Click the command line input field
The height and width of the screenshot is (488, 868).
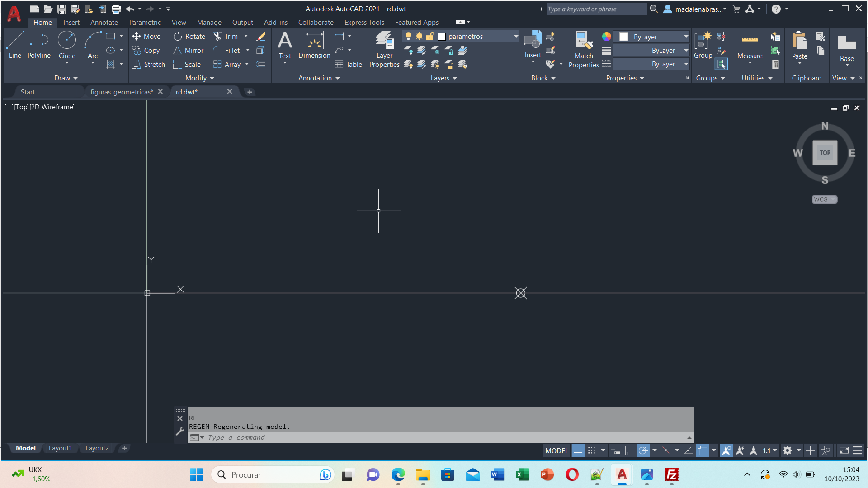[x=441, y=437]
